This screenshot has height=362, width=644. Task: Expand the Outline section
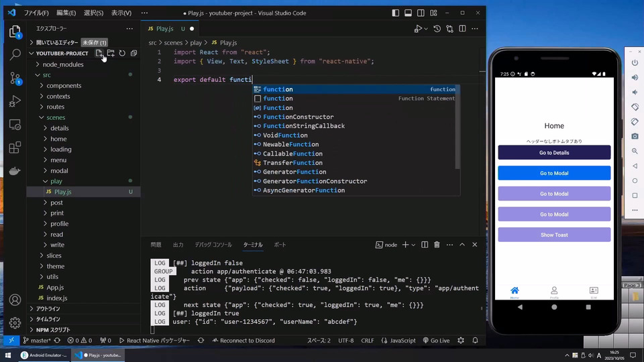(x=48, y=308)
